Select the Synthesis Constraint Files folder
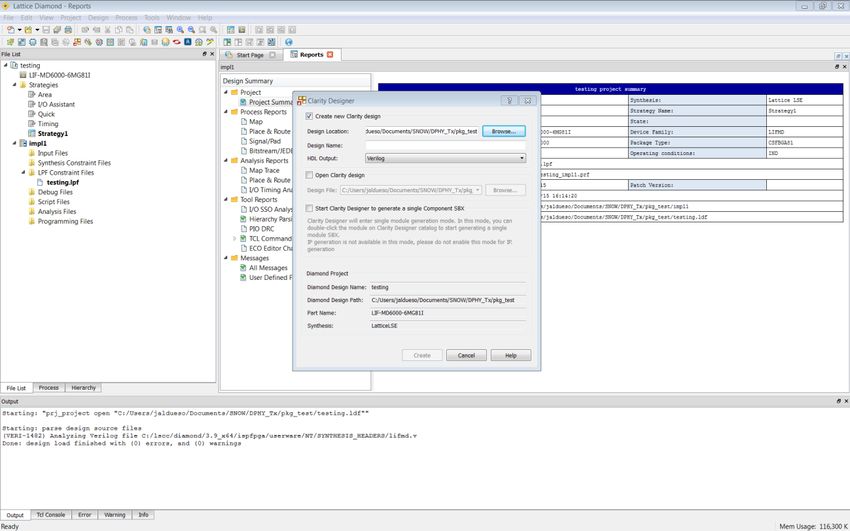The image size is (850, 531). click(x=74, y=163)
